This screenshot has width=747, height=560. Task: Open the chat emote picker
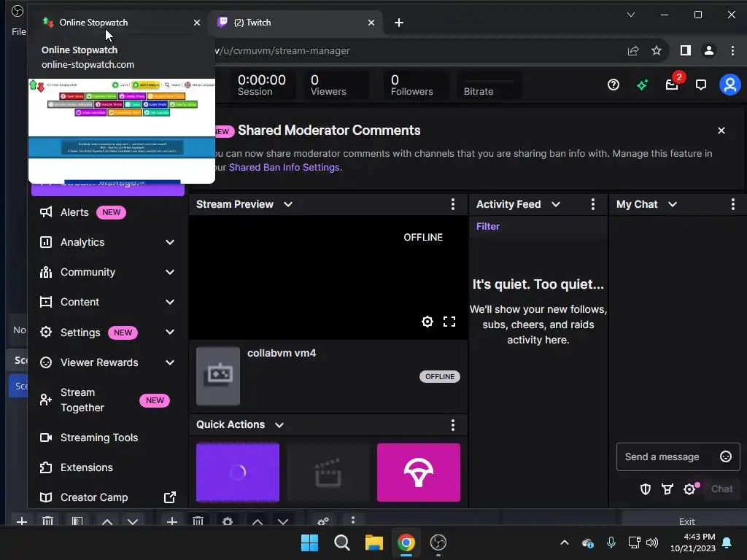pos(726,456)
